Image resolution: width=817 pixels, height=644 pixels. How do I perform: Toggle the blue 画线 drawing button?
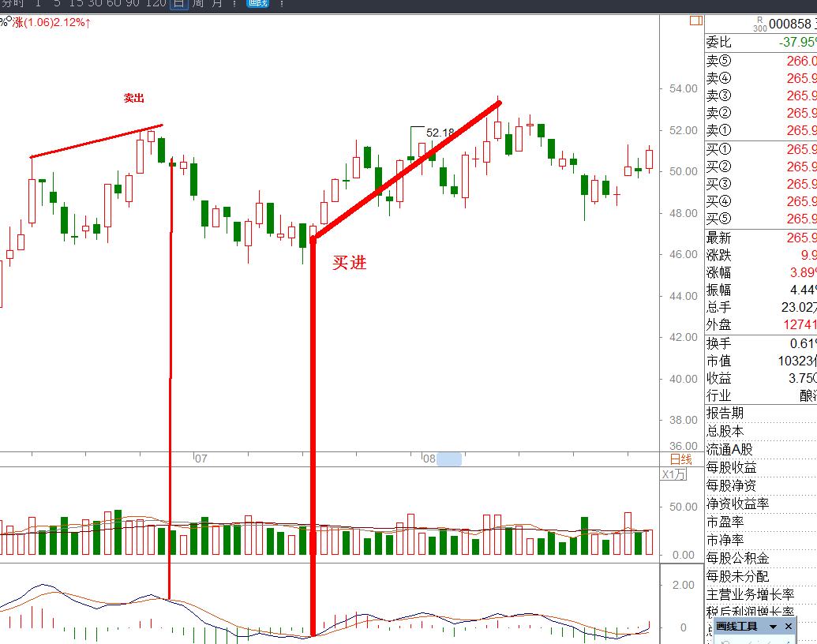point(257,3)
